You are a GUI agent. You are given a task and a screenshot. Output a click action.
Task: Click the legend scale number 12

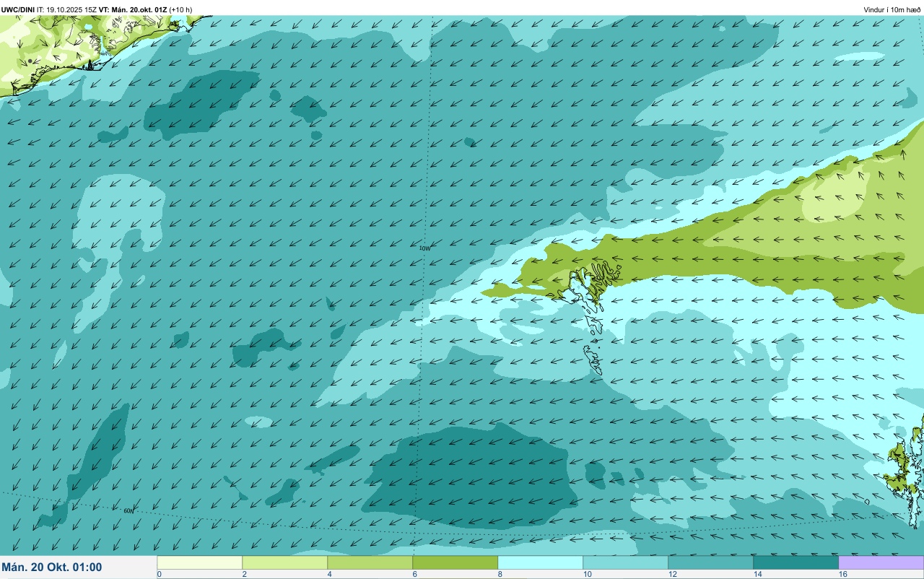[671, 574]
